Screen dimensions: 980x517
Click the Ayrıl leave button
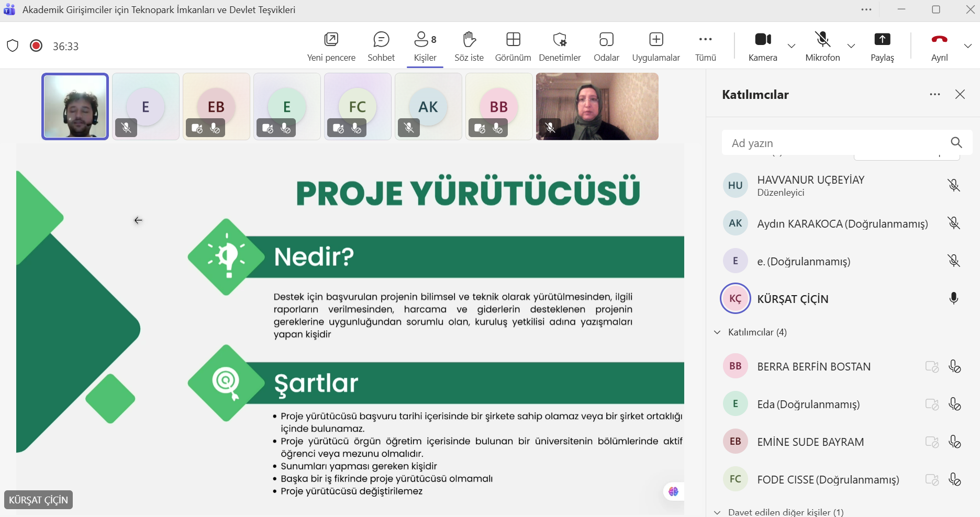pyautogui.click(x=939, y=46)
